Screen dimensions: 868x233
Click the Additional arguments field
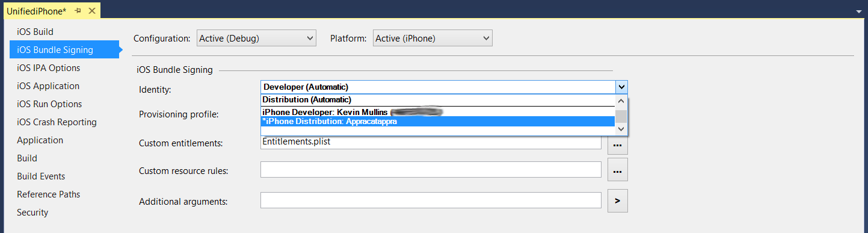431,200
